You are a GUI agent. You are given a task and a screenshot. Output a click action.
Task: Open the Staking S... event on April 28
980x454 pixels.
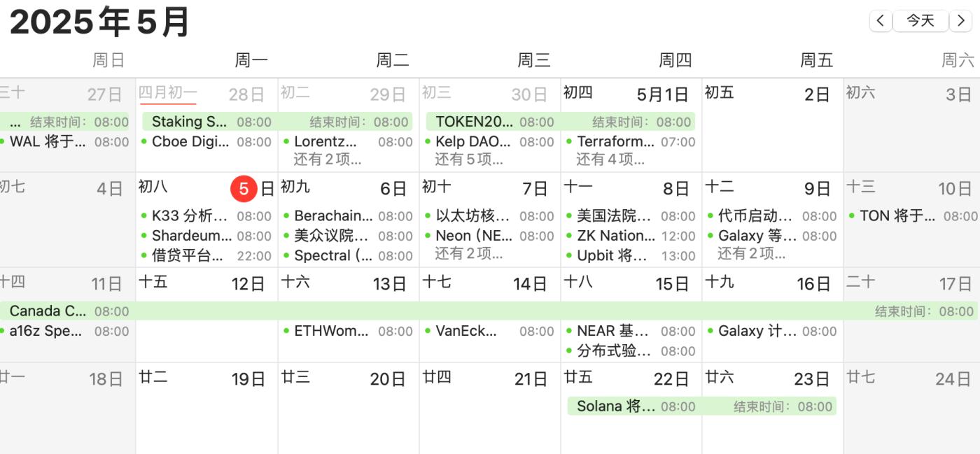point(189,122)
